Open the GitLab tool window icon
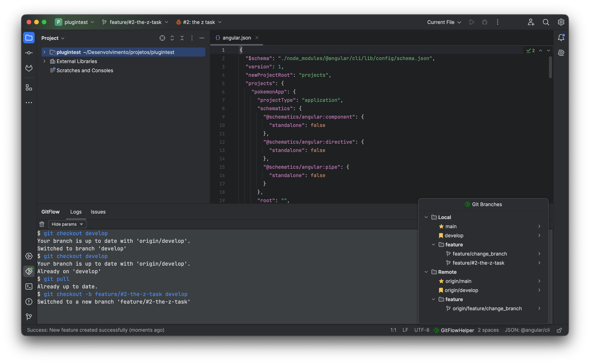590x364 pixels. click(x=29, y=68)
